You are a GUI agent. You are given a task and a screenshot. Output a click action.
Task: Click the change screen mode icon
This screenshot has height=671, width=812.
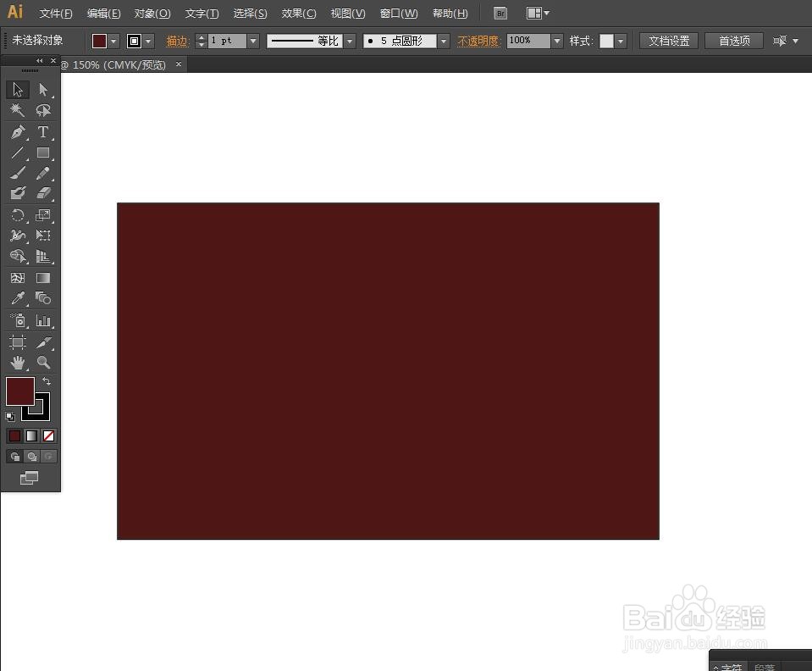[29, 478]
